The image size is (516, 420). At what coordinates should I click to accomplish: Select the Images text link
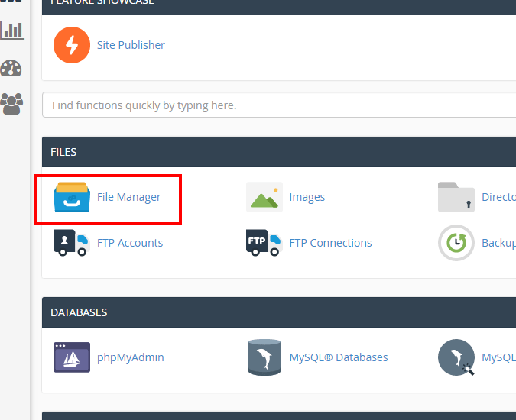coord(307,197)
